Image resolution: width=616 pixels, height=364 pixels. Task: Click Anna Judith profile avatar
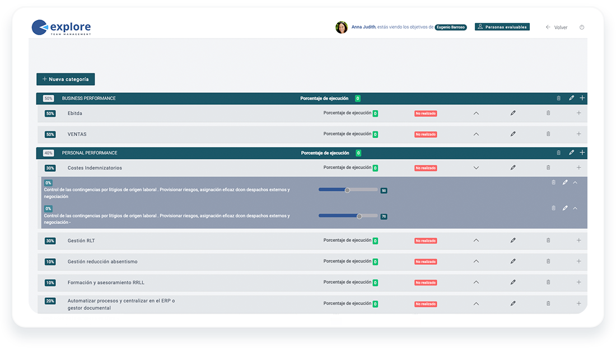click(342, 27)
